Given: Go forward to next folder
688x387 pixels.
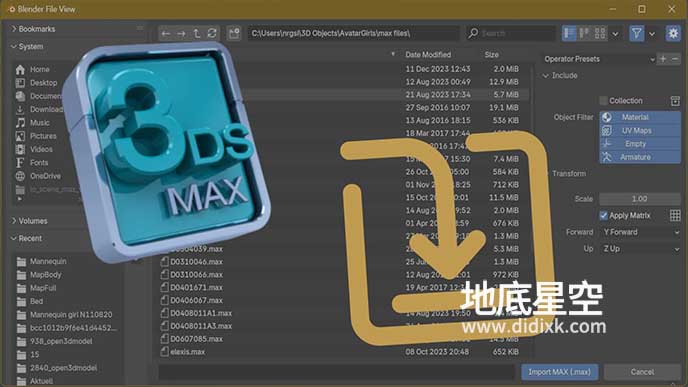Looking at the screenshot, I should click(x=181, y=33).
